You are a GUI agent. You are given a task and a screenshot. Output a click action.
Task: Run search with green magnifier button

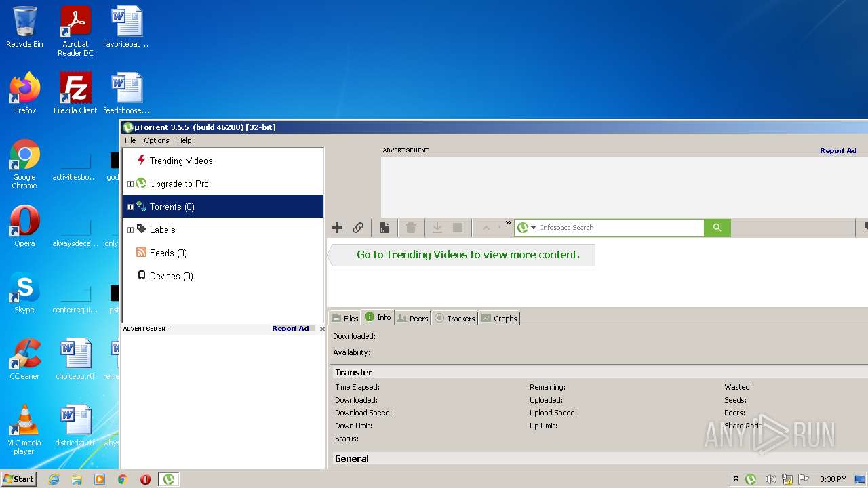point(717,228)
